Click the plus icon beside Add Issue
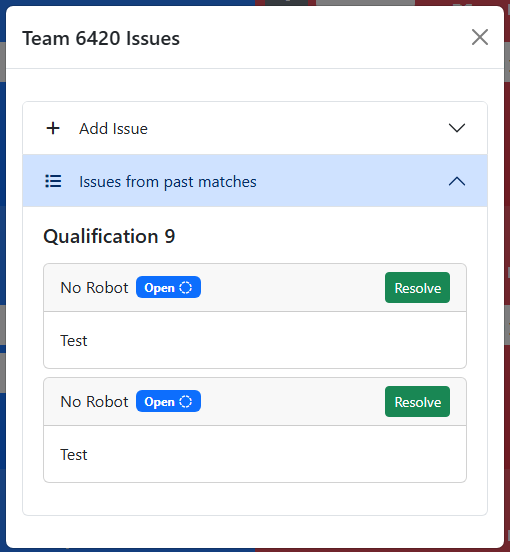 point(53,128)
